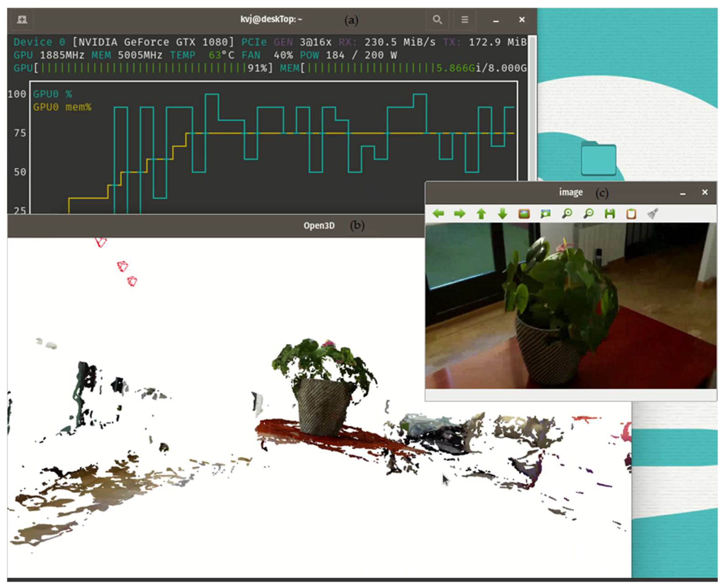Click the '63°C' temperature reading
The height and width of the screenshot is (588, 724).
[221, 55]
